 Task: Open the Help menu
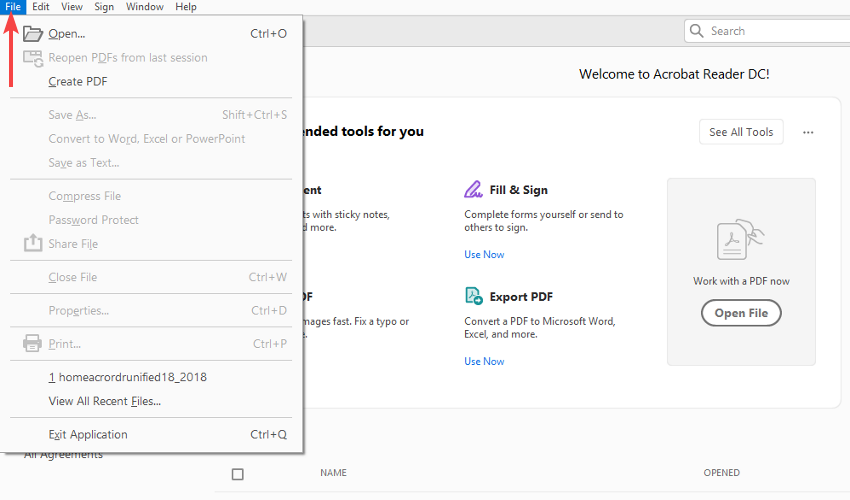tap(186, 7)
